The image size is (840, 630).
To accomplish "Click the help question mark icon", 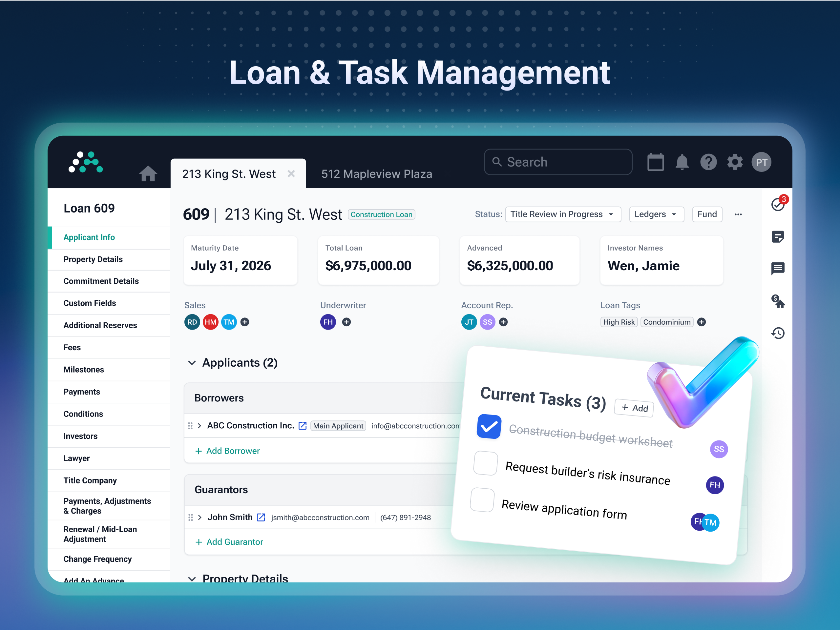I will coord(708,162).
